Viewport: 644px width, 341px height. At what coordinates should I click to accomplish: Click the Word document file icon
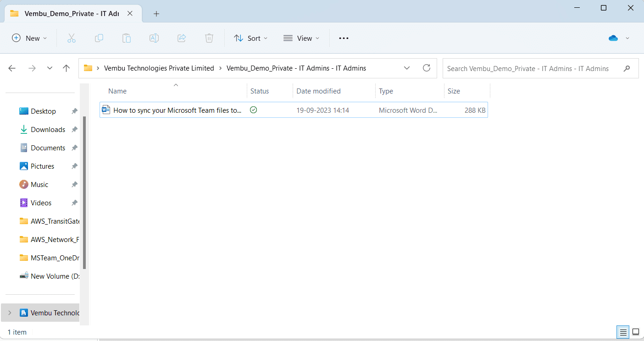pos(106,110)
